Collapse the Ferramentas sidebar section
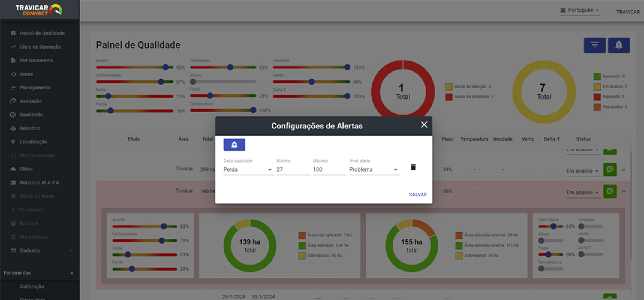 72,273
